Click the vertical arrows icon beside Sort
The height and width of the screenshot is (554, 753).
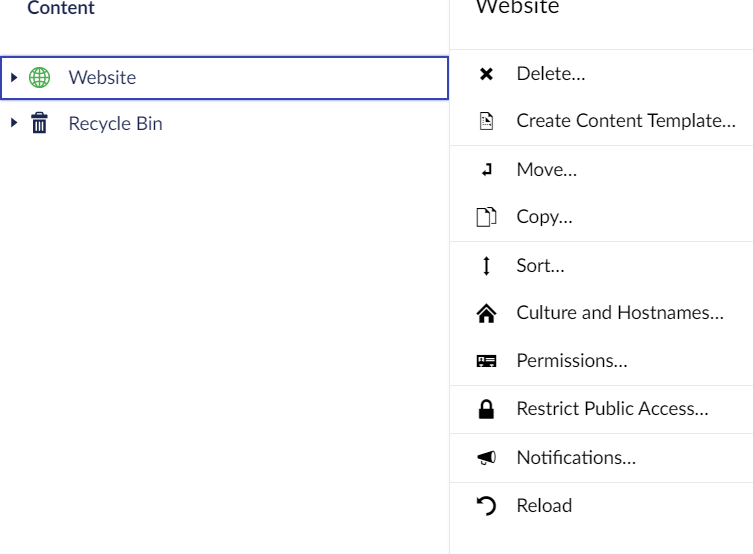486,265
